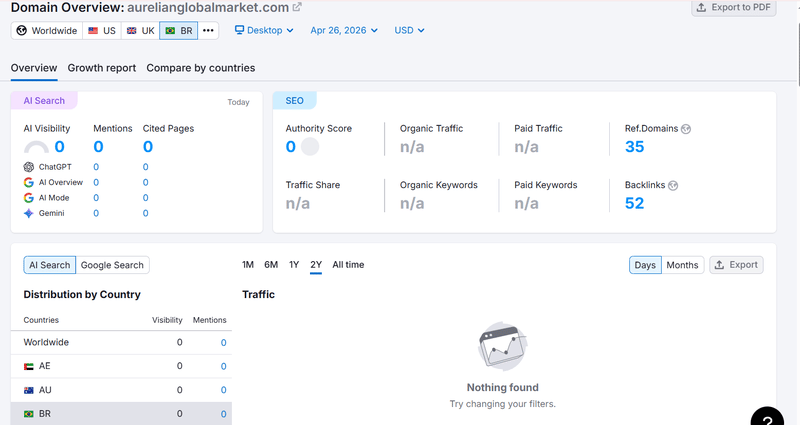Click the AI Search section label

click(x=44, y=101)
